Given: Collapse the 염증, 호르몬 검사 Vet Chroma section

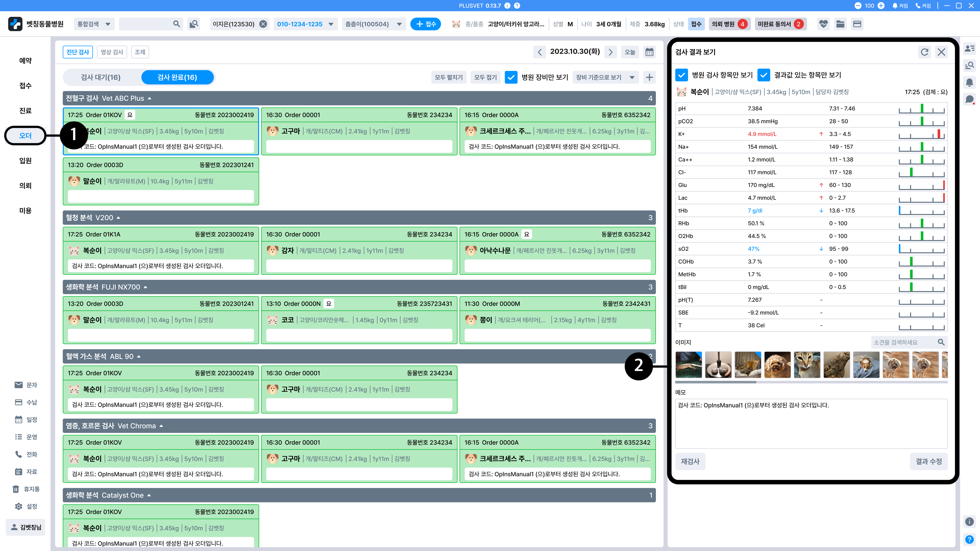Looking at the screenshot, I should coord(161,425).
